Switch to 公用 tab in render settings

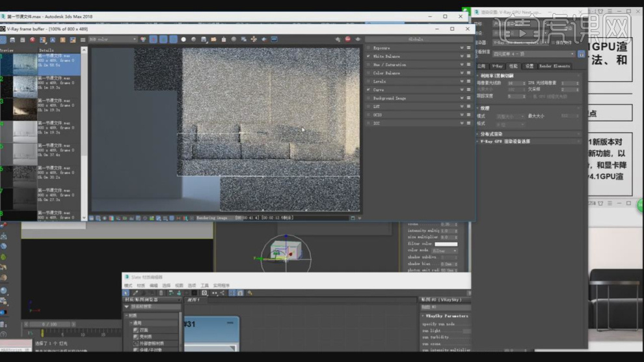pos(481,66)
